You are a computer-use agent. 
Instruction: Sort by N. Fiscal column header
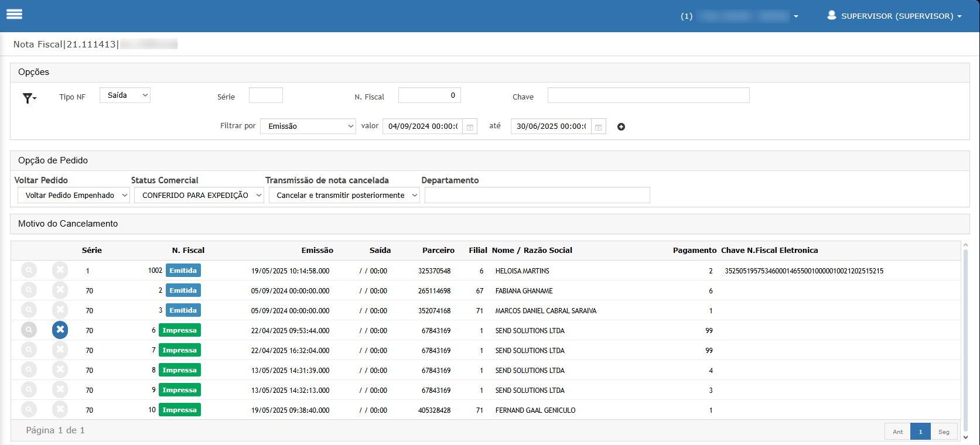pos(188,250)
